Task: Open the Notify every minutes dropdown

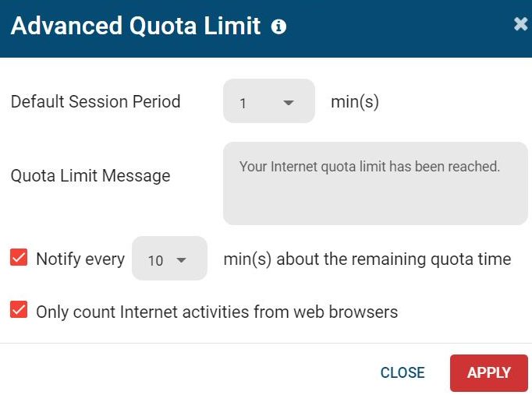Action: pyautogui.click(x=169, y=258)
